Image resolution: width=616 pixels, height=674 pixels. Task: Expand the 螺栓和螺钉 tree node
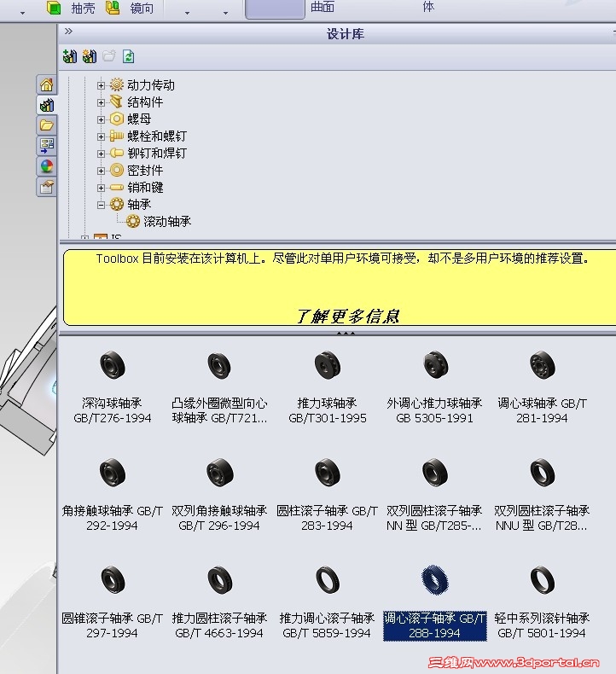click(x=101, y=137)
